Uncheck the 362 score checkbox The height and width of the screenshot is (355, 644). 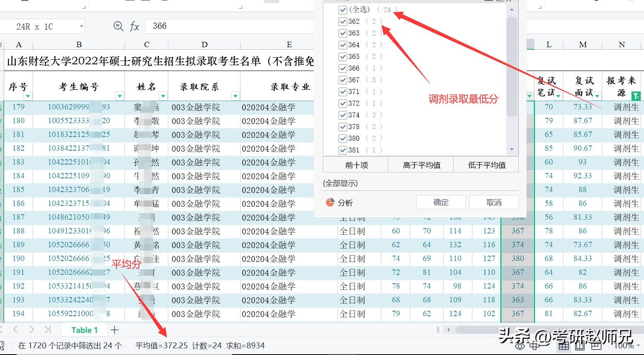(x=343, y=21)
